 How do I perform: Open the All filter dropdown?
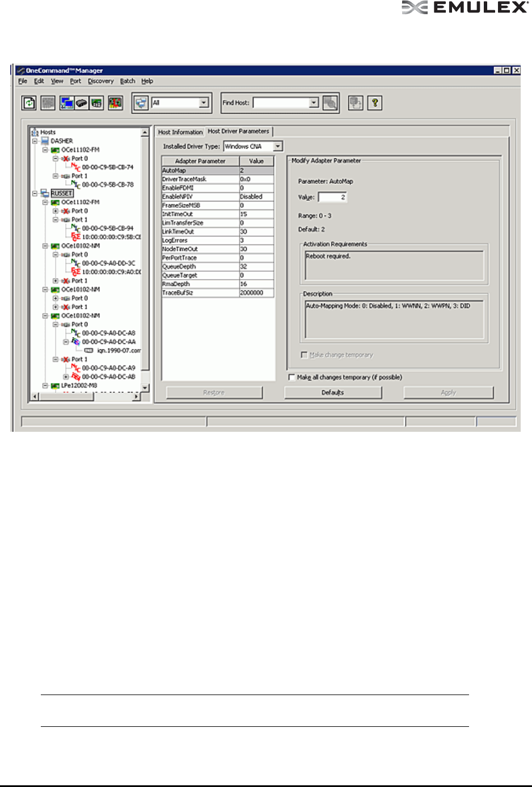click(x=204, y=103)
